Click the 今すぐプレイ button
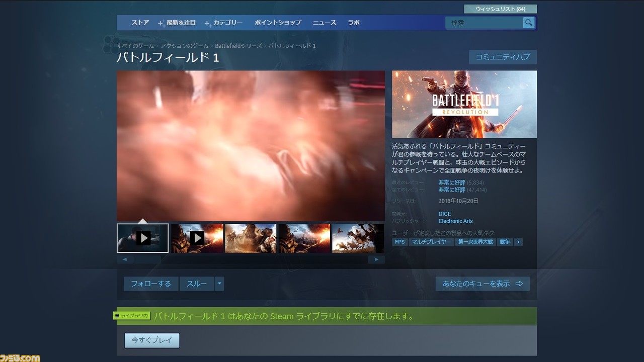The width and height of the screenshot is (644, 362). pyautogui.click(x=152, y=340)
